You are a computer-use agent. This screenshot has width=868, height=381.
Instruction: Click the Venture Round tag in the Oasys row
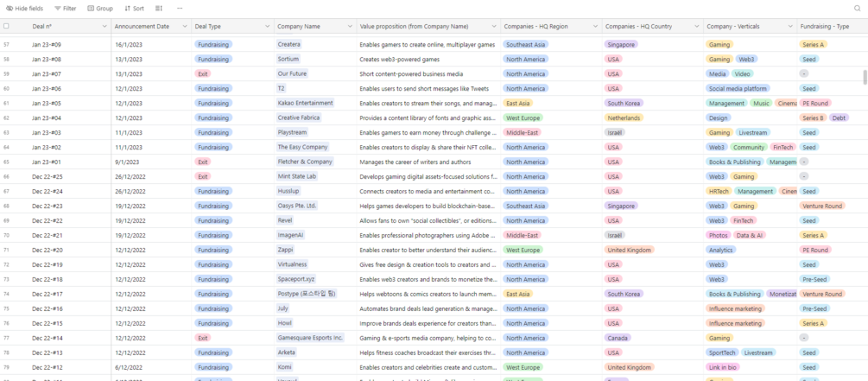(822, 206)
